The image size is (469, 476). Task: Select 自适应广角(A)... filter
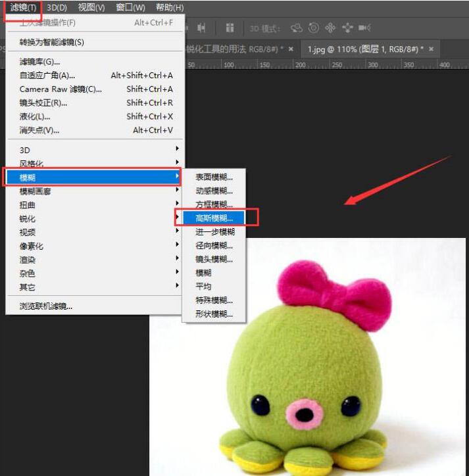click(95, 76)
